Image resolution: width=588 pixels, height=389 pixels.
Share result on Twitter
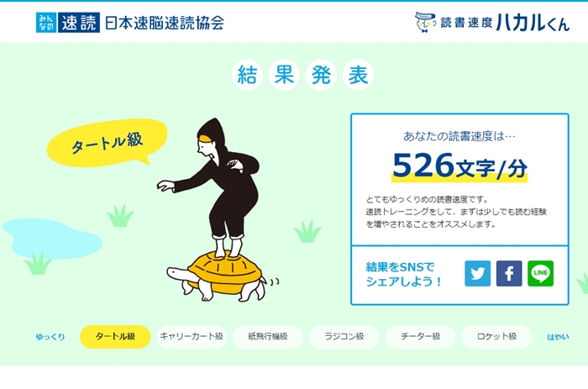[477, 273]
